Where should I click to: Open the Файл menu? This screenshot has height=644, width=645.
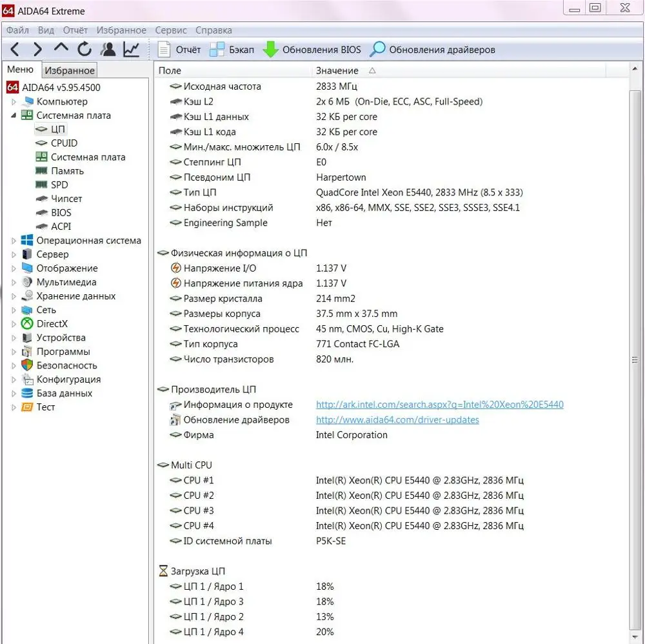pyautogui.click(x=17, y=30)
